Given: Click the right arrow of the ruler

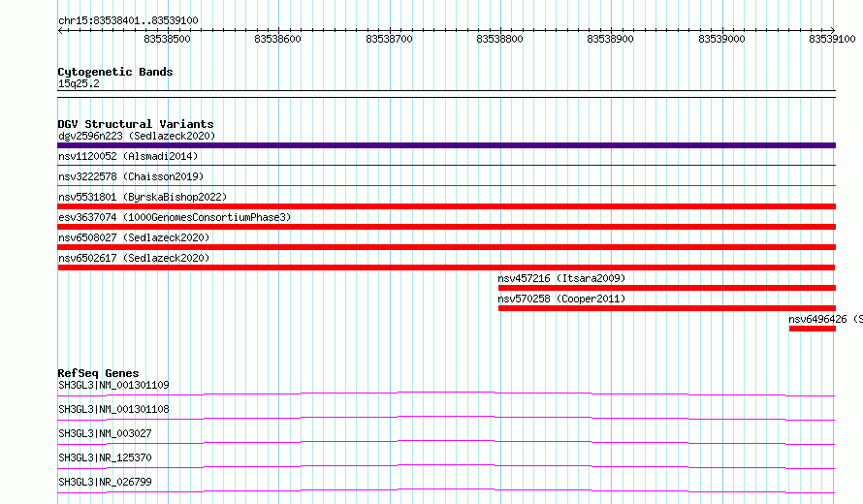Looking at the screenshot, I should (x=833, y=30).
